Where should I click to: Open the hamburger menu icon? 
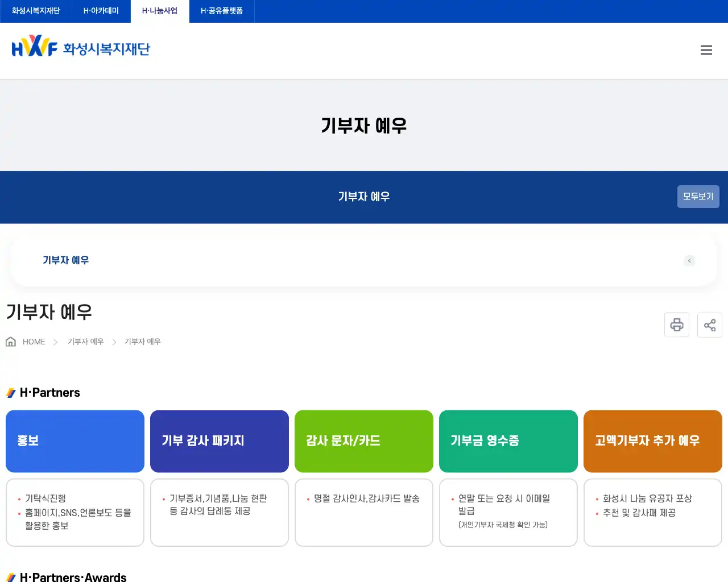706,50
